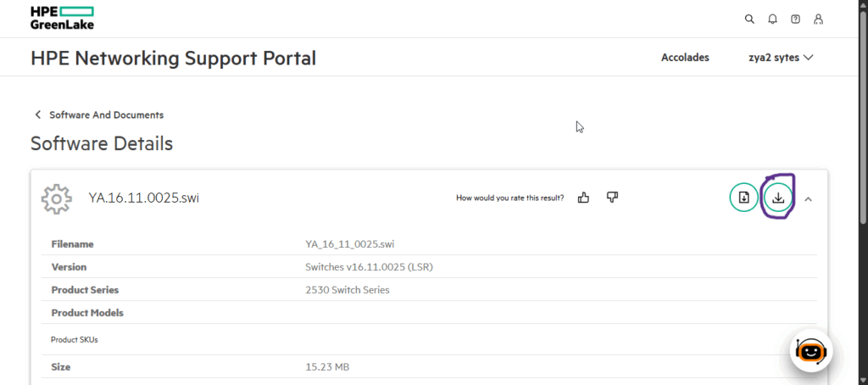The image size is (868, 385).
Task: Click the scrollbar down arrow
Action: tap(863, 380)
